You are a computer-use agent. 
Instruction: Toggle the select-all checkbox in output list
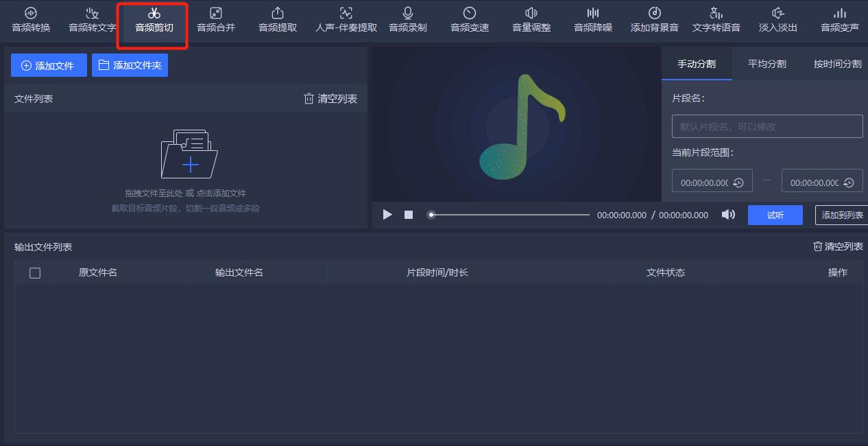coord(34,272)
